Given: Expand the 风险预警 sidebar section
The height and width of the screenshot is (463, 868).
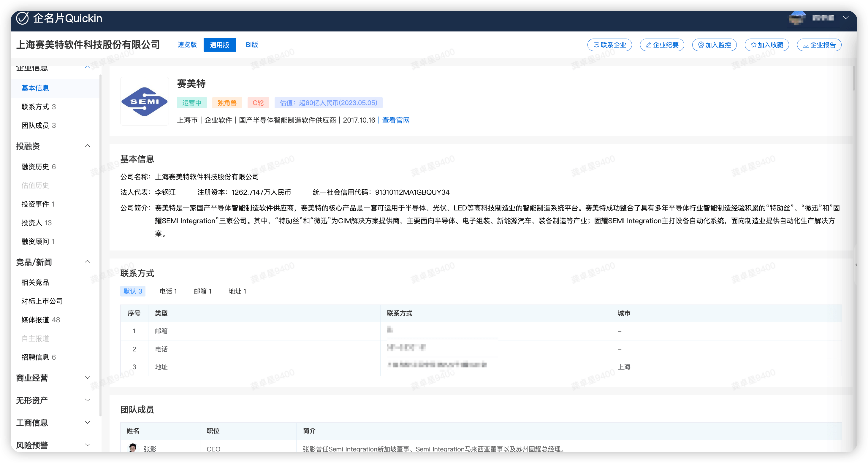Looking at the screenshot, I should coord(87,445).
